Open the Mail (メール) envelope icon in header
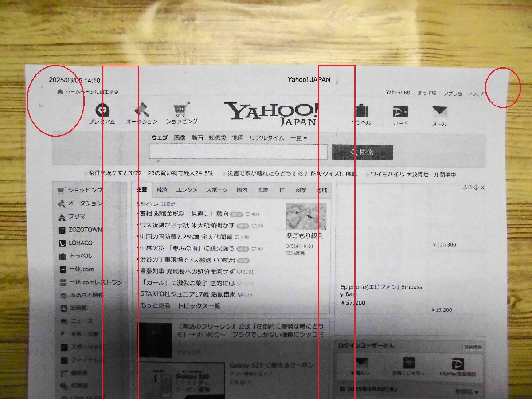Screen dimensions: 532x399 [440, 112]
